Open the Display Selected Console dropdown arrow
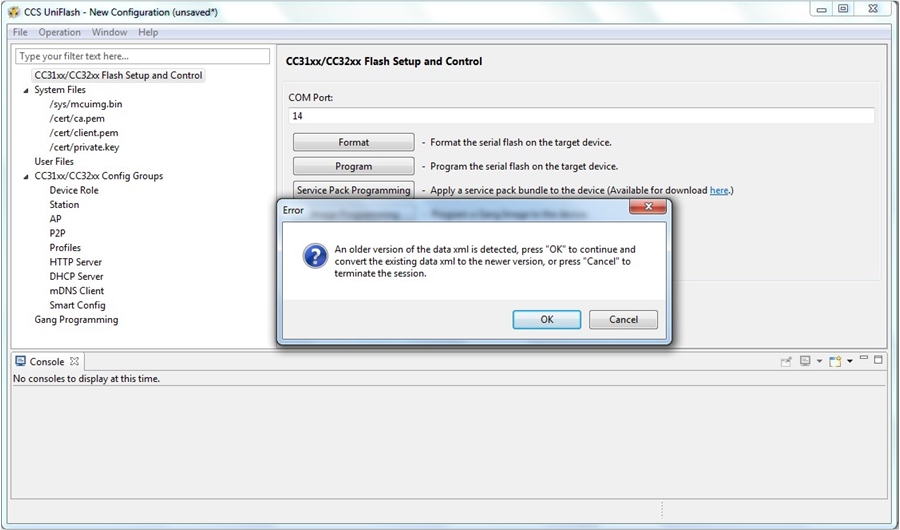This screenshot has height=530, width=900. 819,361
